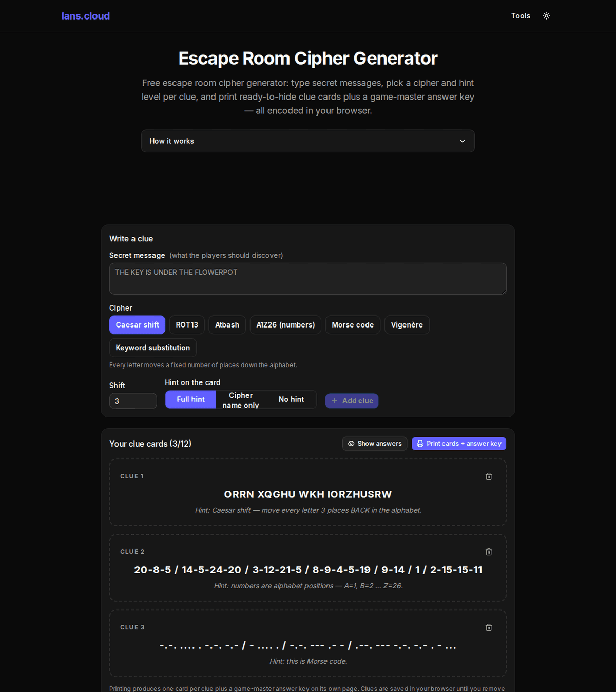Image resolution: width=616 pixels, height=692 pixels.
Task: Select the Caesar shift cipher
Action: pyautogui.click(x=137, y=325)
